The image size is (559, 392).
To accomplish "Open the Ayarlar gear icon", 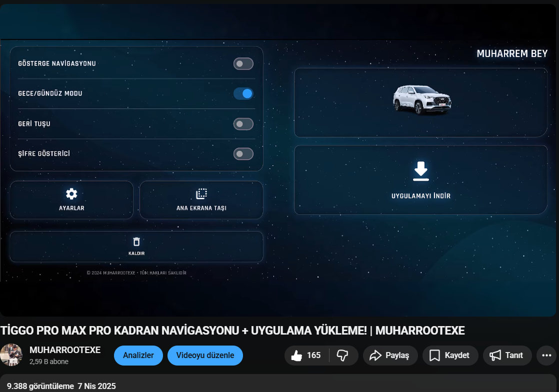I will 71,194.
